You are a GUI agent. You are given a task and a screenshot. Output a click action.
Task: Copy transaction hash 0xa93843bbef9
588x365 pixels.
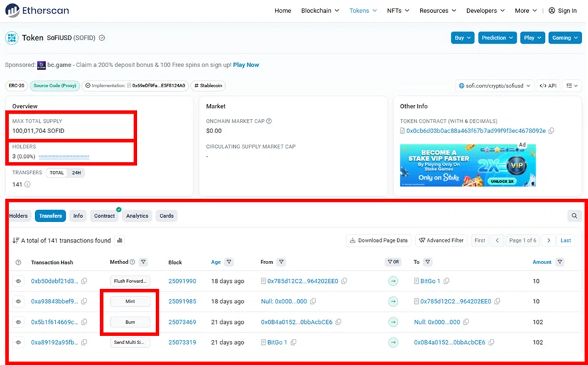point(85,301)
